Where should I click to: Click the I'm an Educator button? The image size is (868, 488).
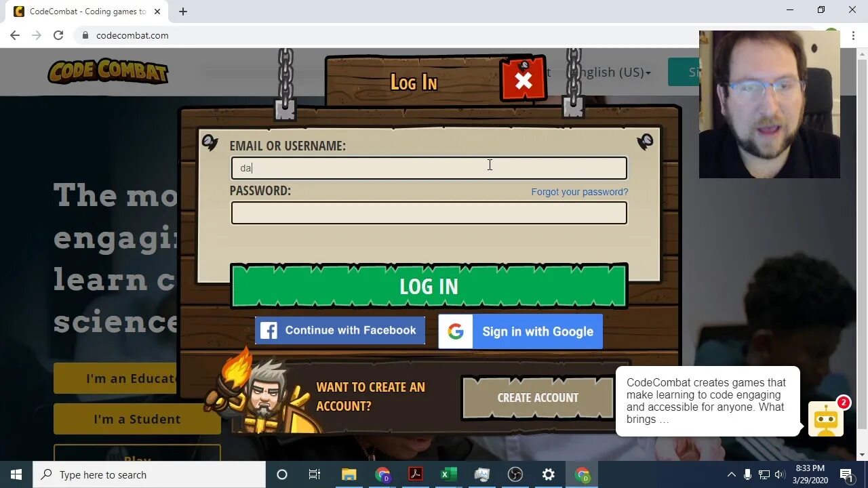coord(117,378)
